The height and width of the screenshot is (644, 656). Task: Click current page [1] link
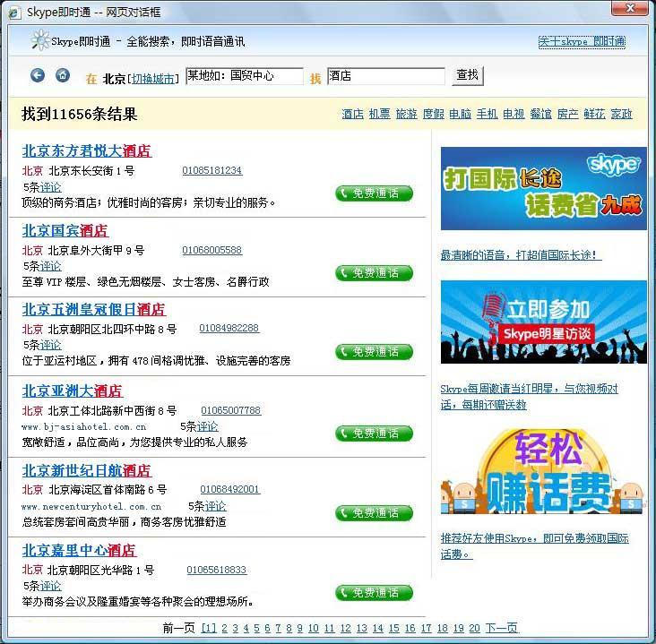click(x=209, y=628)
